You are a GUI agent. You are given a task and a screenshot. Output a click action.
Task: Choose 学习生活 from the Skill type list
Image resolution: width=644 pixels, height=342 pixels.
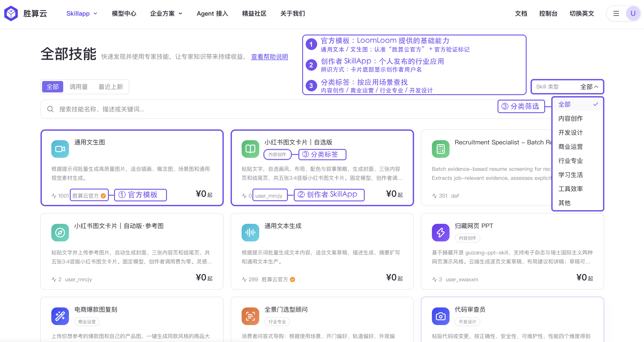[577, 175]
